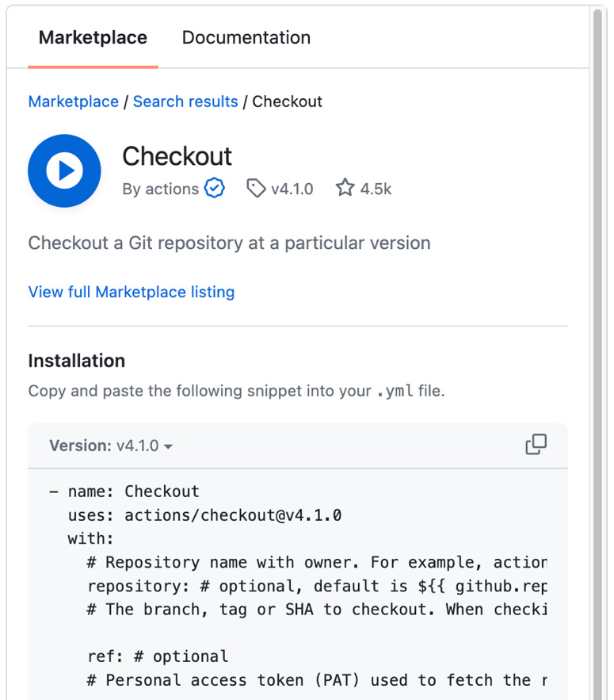
Task: Click the 'Personal access token (PAT)' comment
Action: click(x=317, y=680)
